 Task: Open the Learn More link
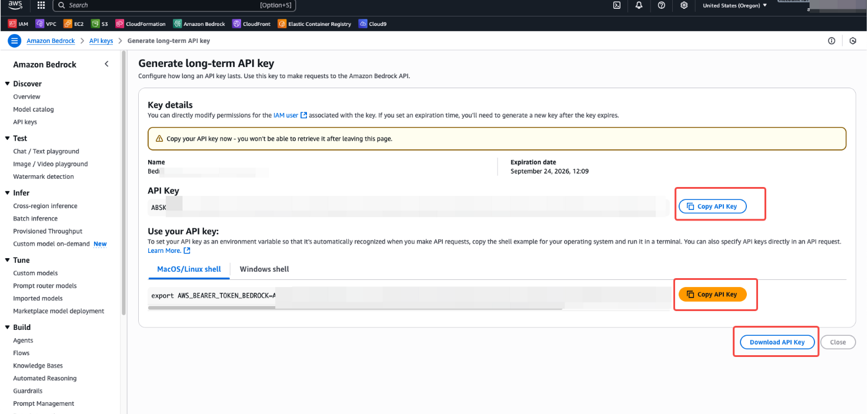coord(169,251)
